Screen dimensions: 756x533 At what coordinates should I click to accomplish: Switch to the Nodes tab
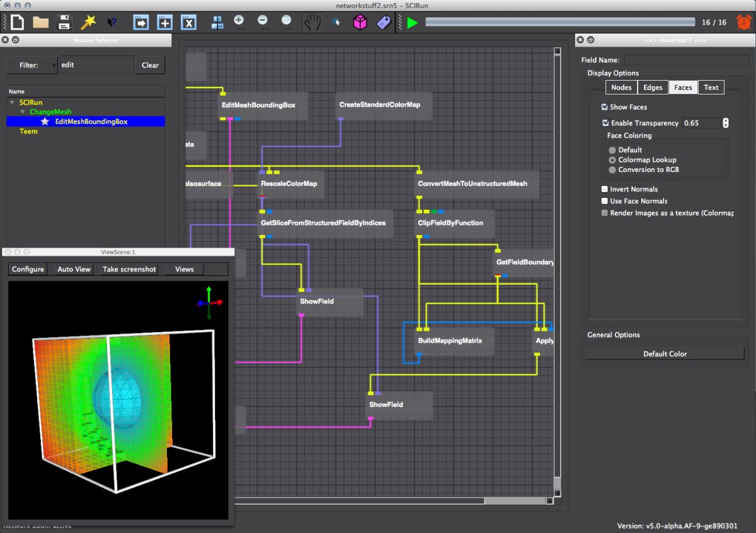pyautogui.click(x=621, y=88)
